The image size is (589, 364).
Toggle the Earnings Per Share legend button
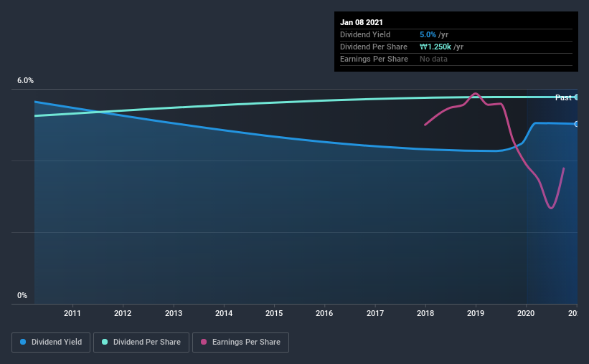pyautogui.click(x=241, y=343)
